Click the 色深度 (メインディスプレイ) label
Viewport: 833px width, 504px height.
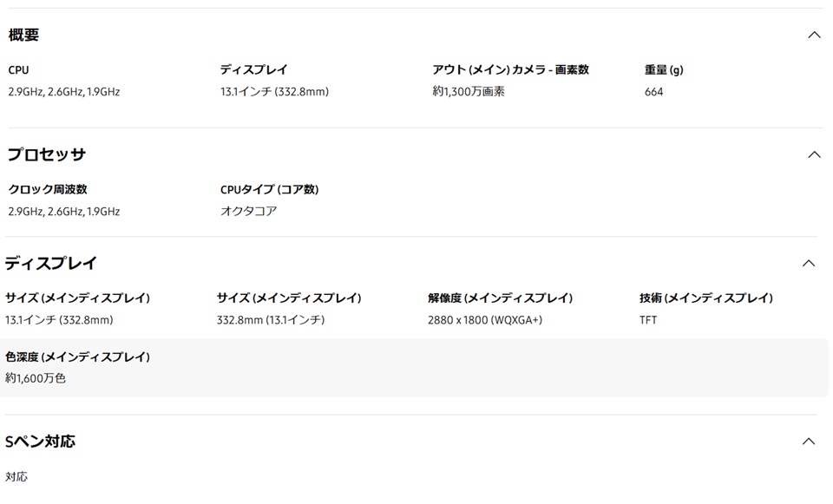click(x=77, y=357)
